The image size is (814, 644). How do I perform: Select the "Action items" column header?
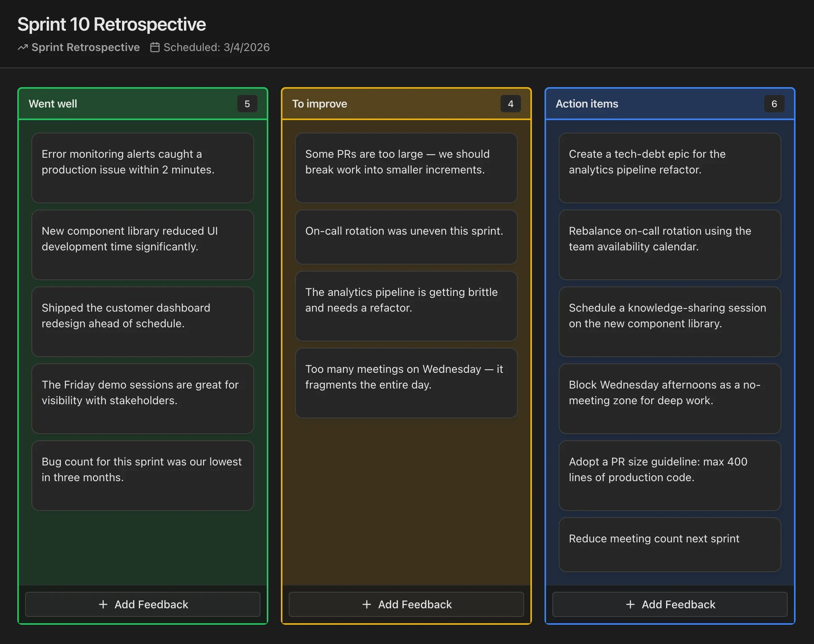coord(586,104)
